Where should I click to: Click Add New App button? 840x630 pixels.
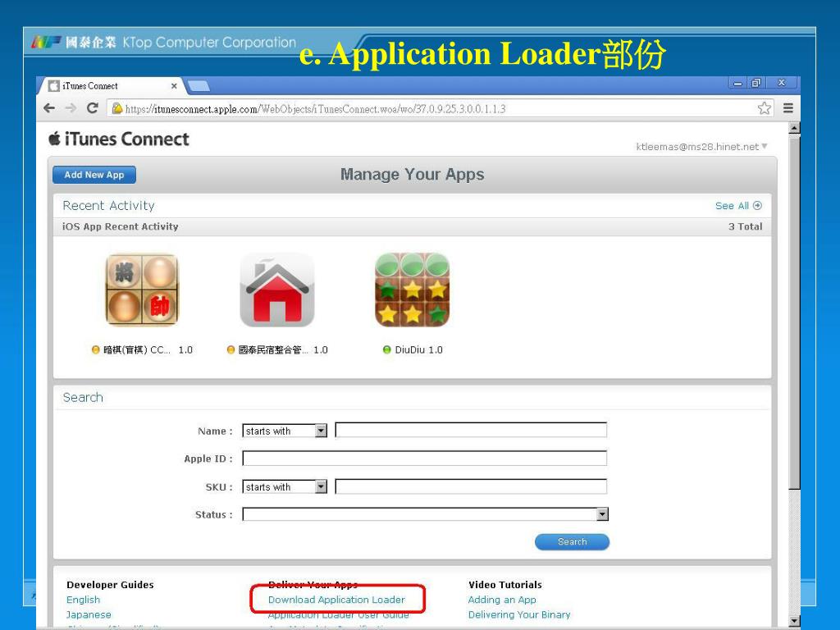(94, 175)
